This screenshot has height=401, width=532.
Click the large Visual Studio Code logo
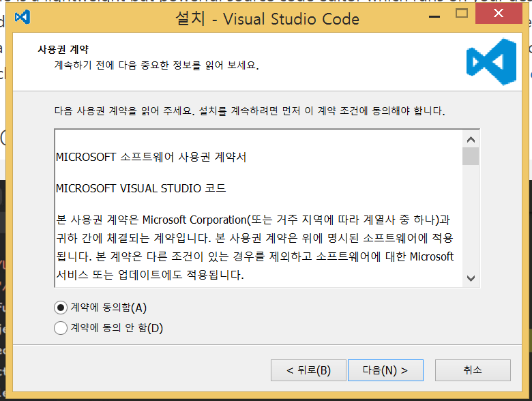coord(491,62)
